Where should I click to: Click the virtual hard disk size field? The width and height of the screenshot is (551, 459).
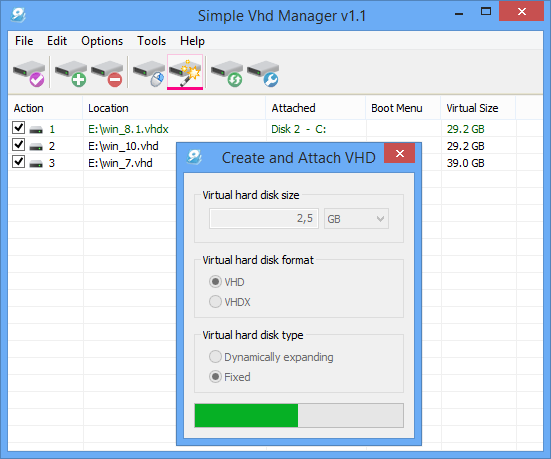pos(264,219)
